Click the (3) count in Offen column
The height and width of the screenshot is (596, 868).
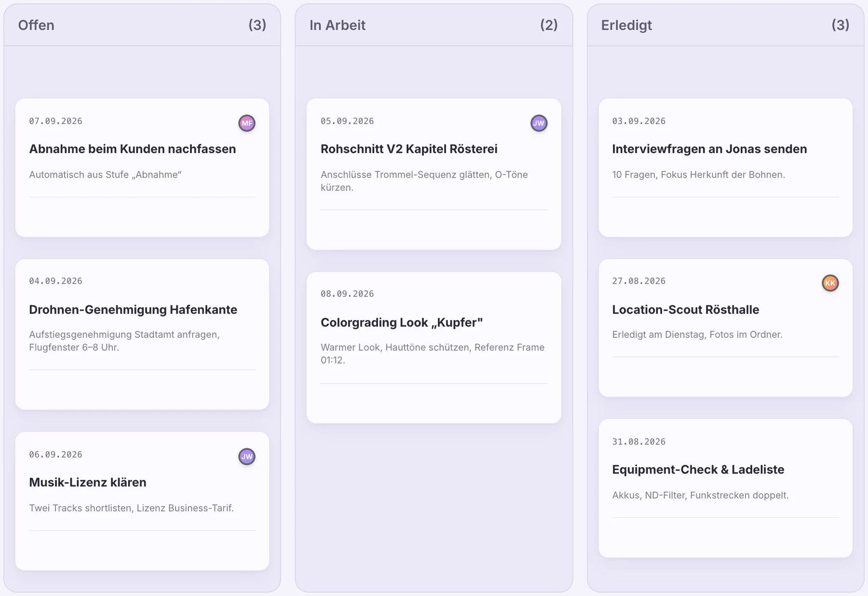[257, 25]
